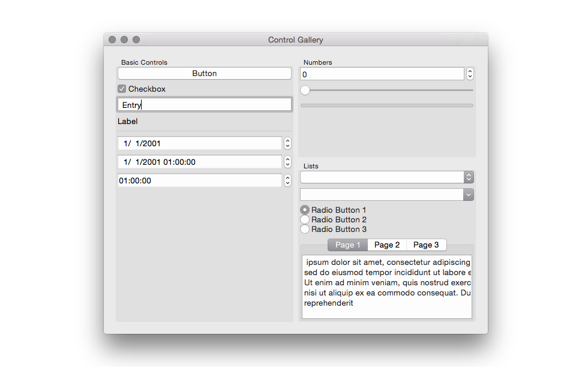Screen dimensions: 588x368
Task: Switch to the Page 1 tab
Action: (347, 245)
